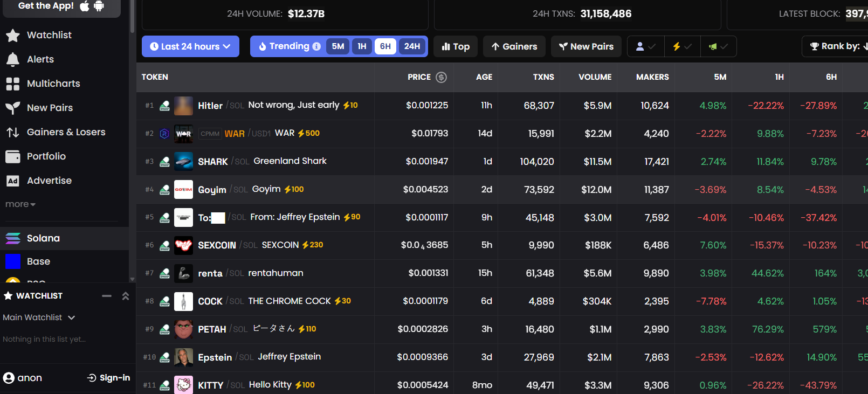Viewport: 868px width, 394px height.
Task: Open SHARK token image
Action: [x=183, y=162]
